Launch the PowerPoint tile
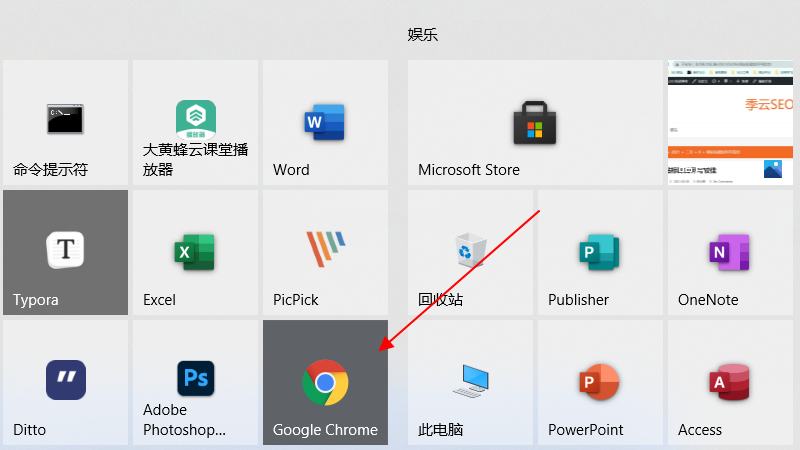This screenshot has width=800, height=450. pyautogui.click(x=601, y=383)
